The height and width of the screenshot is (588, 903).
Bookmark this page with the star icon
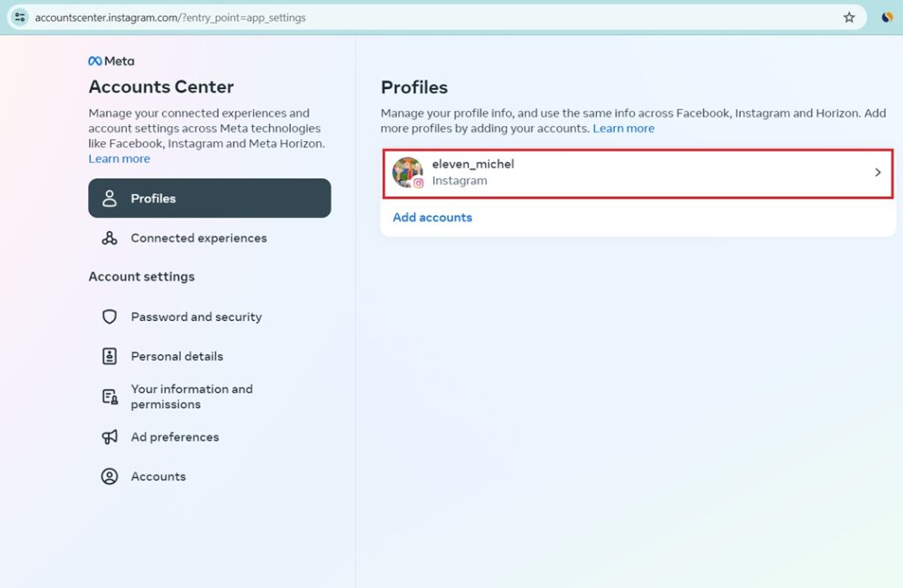pyautogui.click(x=848, y=17)
